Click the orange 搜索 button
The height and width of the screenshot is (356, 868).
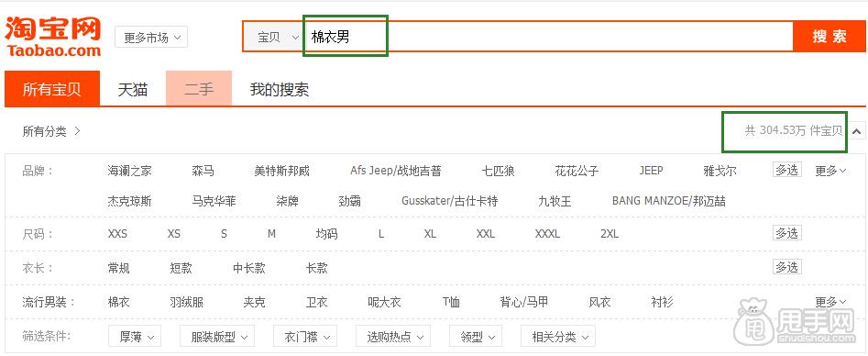tap(830, 37)
